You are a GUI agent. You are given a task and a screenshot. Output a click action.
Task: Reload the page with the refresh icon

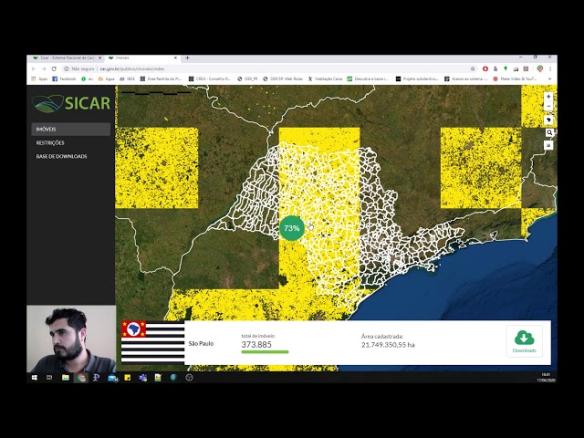pos(54,69)
